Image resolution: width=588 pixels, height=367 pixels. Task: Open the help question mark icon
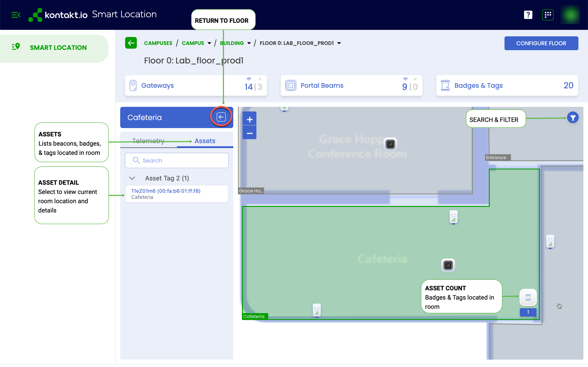click(528, 15)
